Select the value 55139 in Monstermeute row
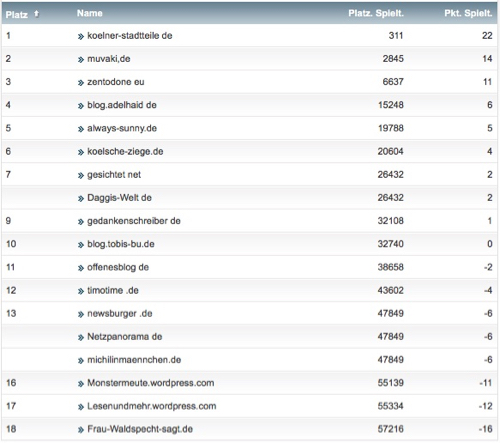Viewport: 500px width, 443px height. 391,383
